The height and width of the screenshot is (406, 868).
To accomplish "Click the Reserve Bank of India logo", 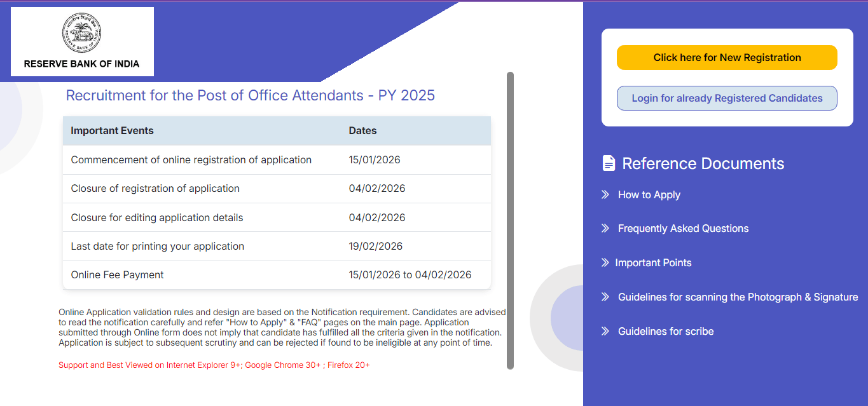I will [81, 41].
